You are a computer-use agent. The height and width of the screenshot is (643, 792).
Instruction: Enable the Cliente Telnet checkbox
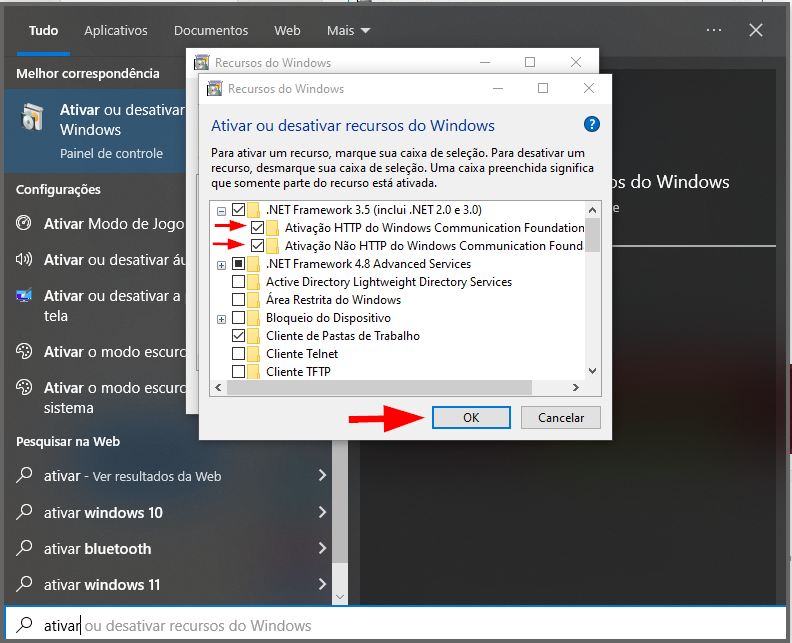click(238, 354)
